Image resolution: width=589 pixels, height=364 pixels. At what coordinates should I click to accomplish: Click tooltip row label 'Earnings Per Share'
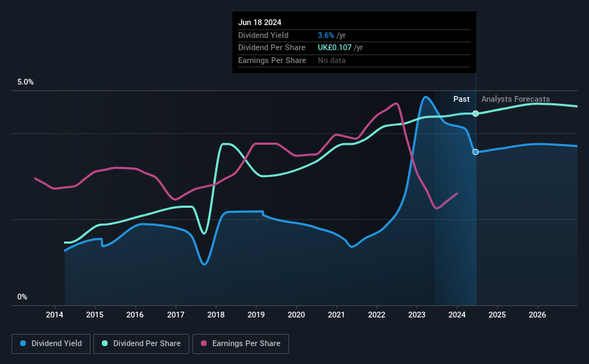[x=272, y=60]
